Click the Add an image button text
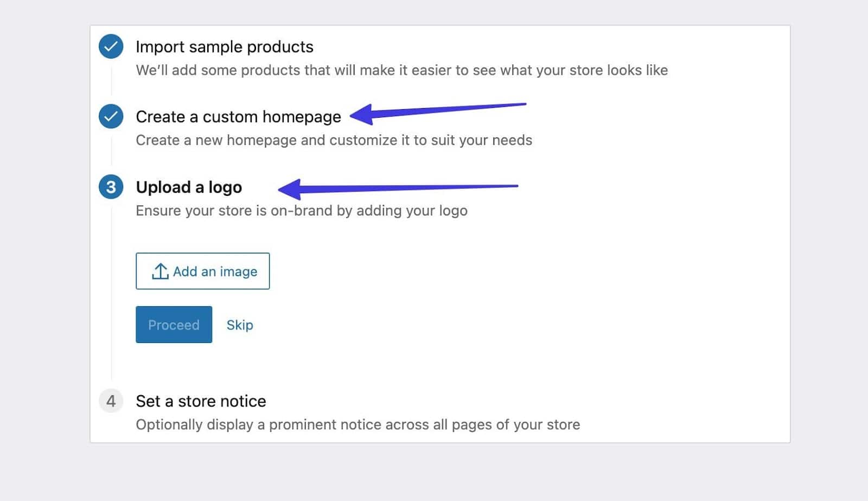 coord(215,271)
